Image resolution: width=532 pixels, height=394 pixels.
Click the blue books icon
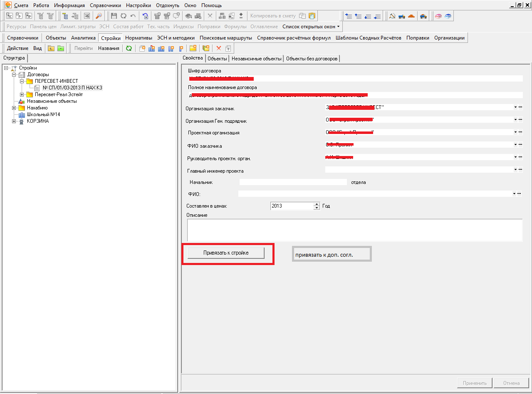[448, 16]
